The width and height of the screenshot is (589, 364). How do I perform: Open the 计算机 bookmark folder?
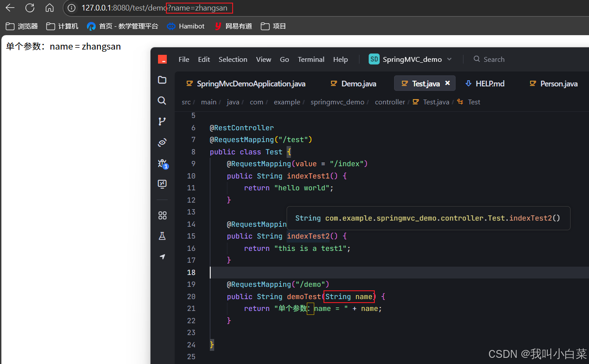coord(62,26)
